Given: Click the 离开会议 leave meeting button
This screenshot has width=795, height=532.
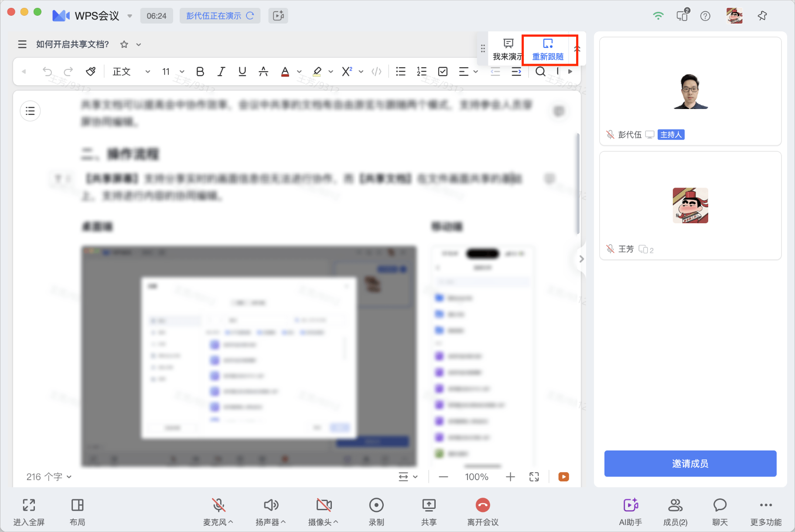Looking at the screenshot, I should 482,510.
